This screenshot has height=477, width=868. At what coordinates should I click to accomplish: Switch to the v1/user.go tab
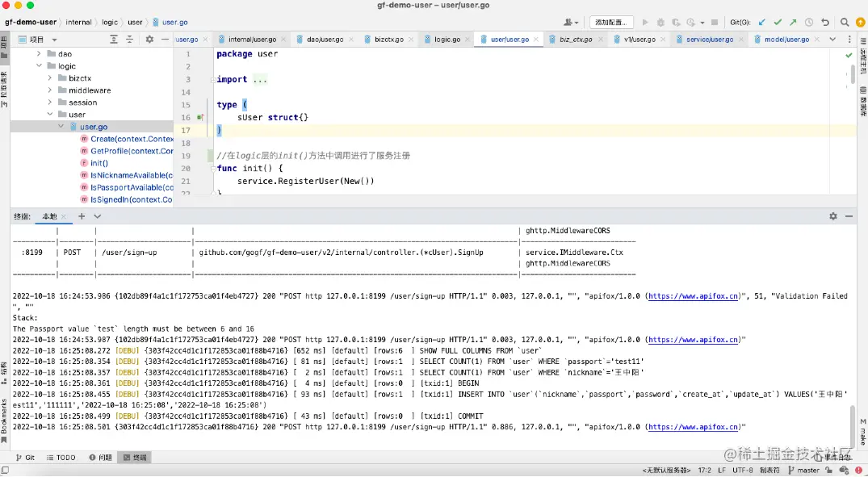pos(639,40)
